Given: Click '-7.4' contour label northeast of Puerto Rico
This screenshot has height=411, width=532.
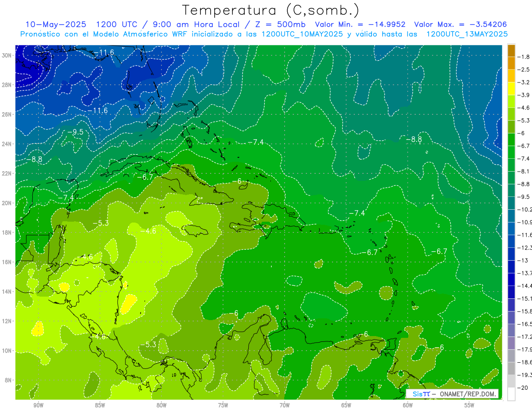Looking at the screenshot, I should coord(357,213).
